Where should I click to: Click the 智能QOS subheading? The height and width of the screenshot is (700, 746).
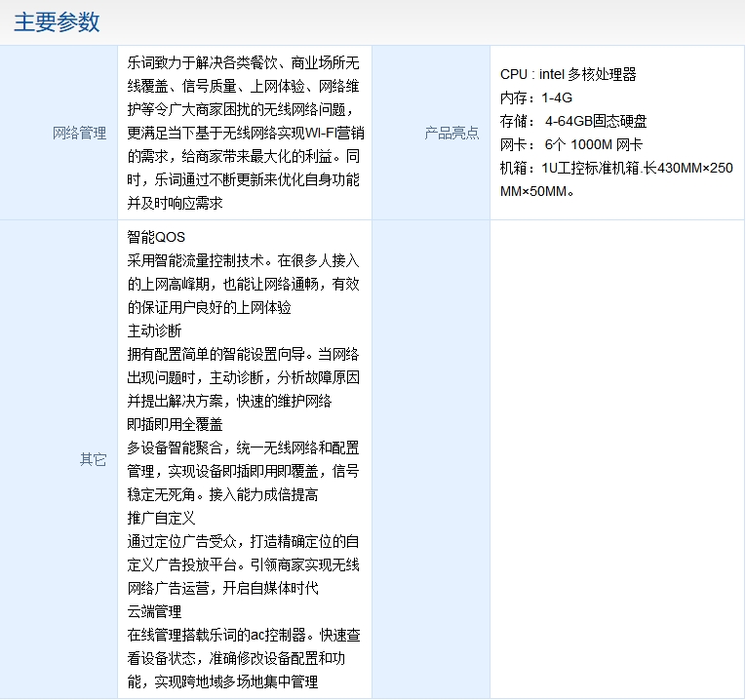pyautogui.click(x=156, y=237)
